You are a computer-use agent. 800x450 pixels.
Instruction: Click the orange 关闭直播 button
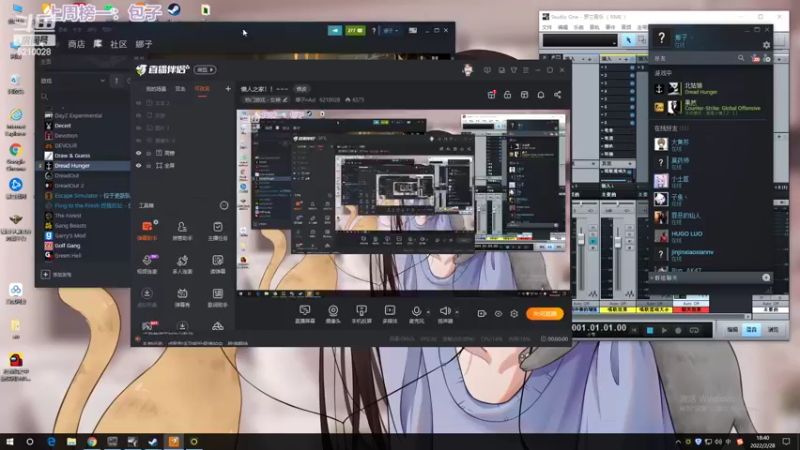click(544, 313)
